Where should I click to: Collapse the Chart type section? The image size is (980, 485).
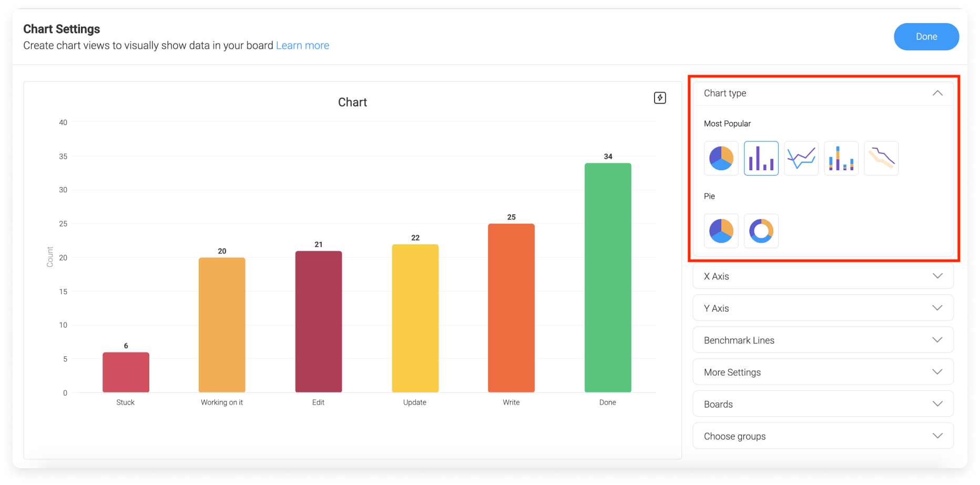[x=937, y=93]
